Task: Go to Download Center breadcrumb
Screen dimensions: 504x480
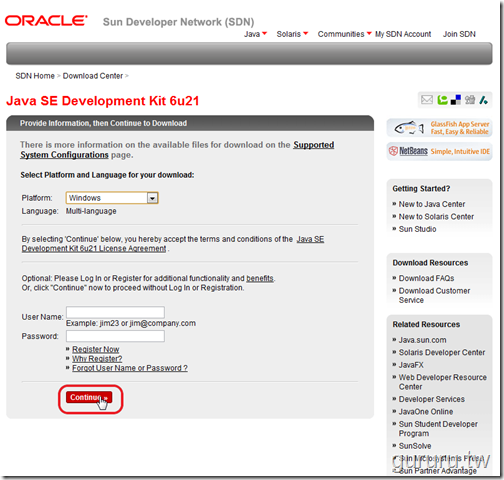Action: pyautogui.click(x=93, y=76)
